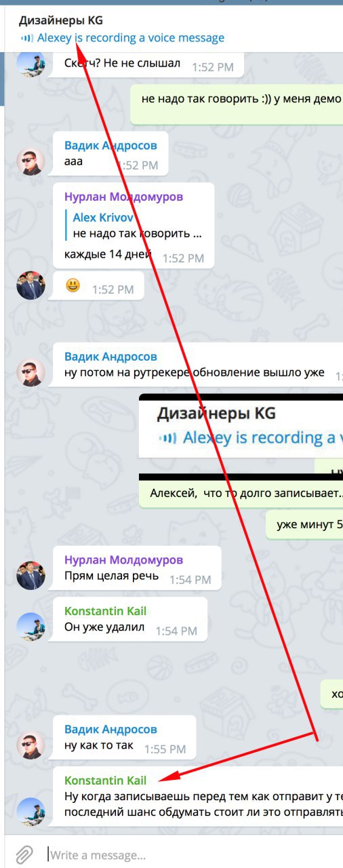343x868 pixels.
Task: Click Вадик Андросов's avatar beside 'ну как то так'
Action: coord(31,745)
